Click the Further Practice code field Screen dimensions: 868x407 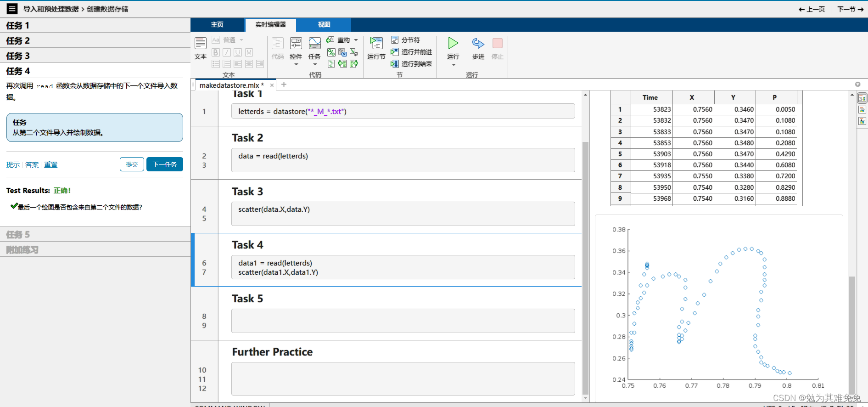403,379
